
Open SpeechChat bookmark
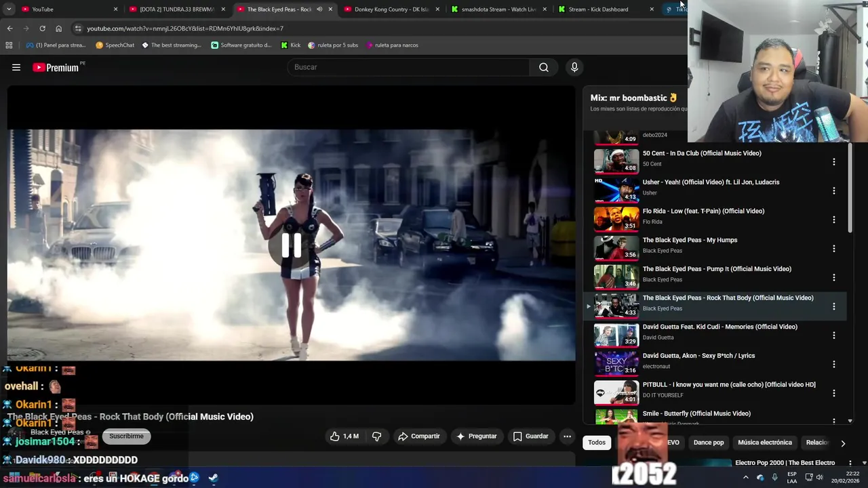tap(115, 45)
